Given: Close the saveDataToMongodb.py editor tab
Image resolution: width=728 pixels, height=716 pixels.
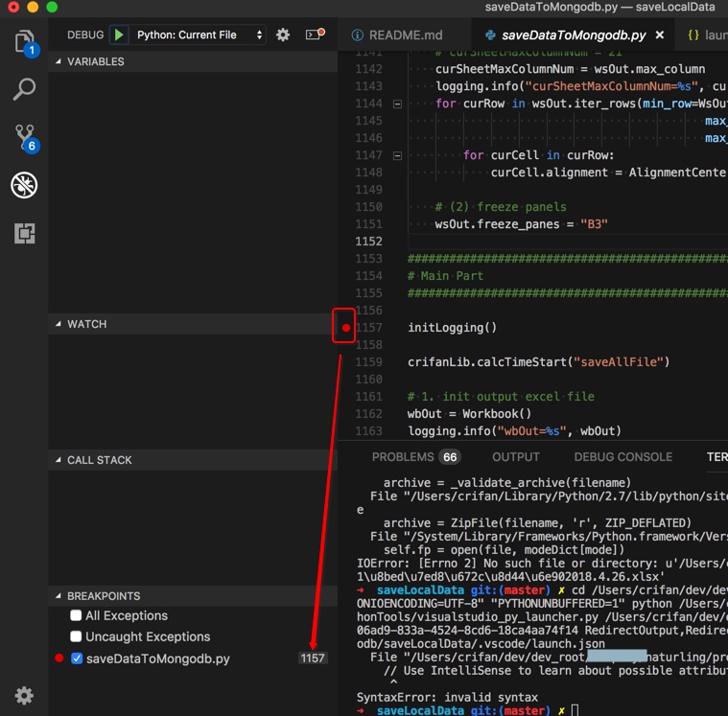Looking at the screenshot, I should [x=659, y=35].
